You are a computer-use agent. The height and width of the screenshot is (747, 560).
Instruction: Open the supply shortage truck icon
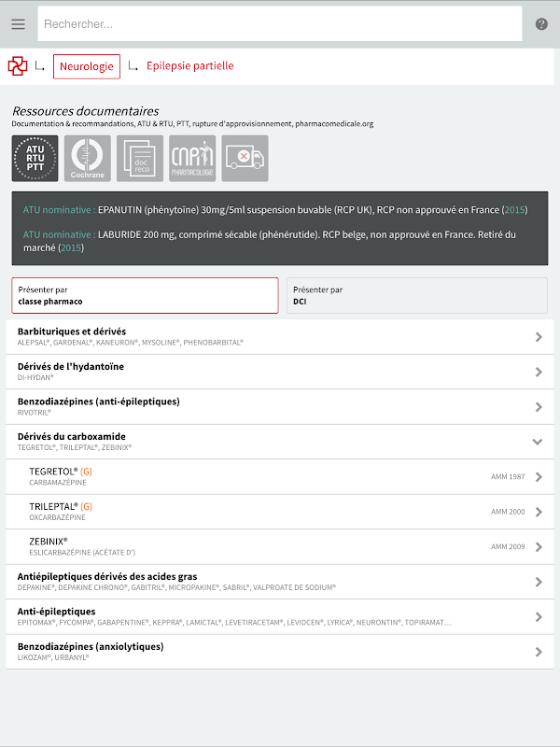coord(245,159)
